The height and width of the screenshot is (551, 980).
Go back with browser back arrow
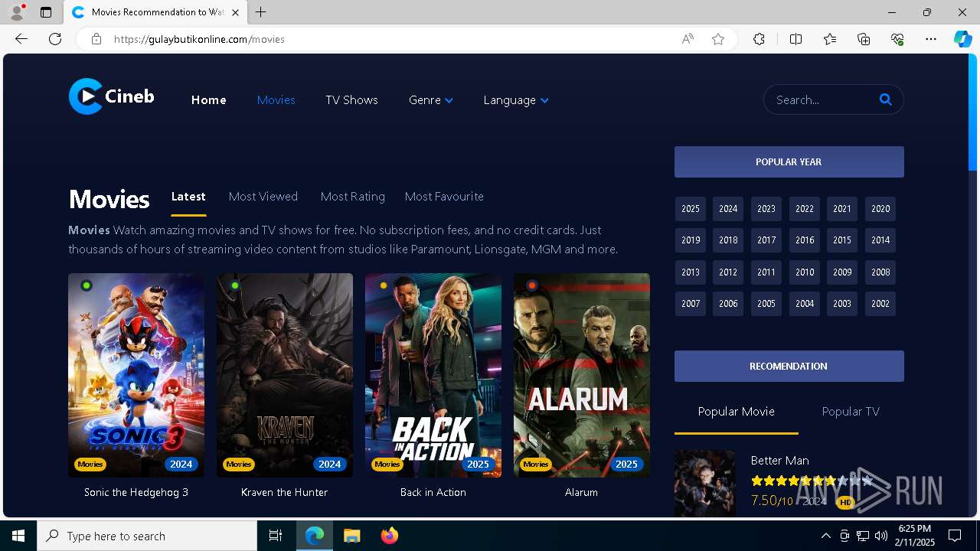point(21,39)
